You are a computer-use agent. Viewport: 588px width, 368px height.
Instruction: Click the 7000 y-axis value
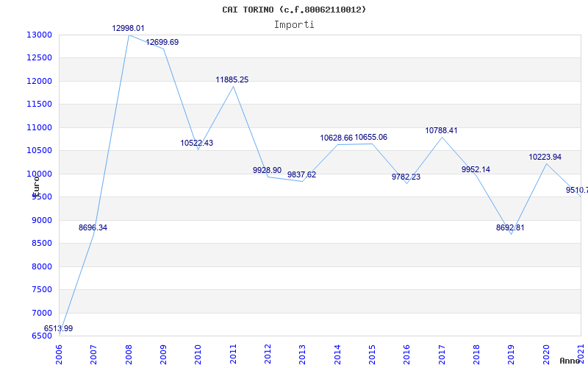click(41, 313)
